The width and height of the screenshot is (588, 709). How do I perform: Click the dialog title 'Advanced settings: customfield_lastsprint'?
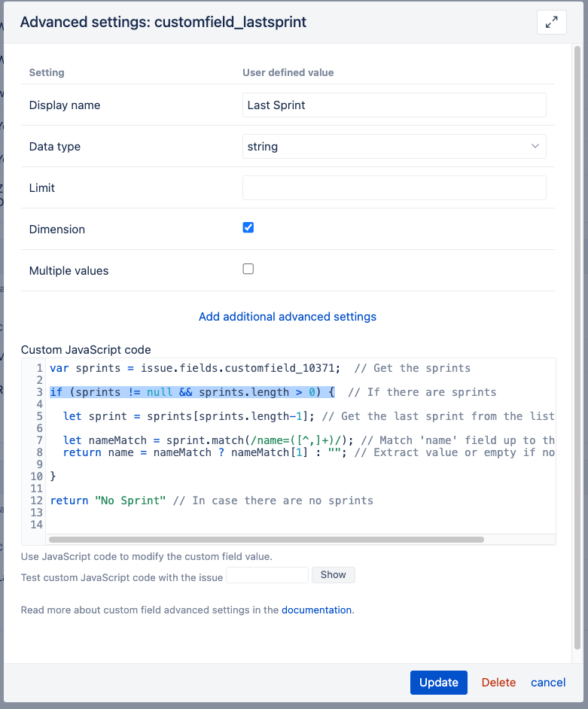click(x=163, y=22)
